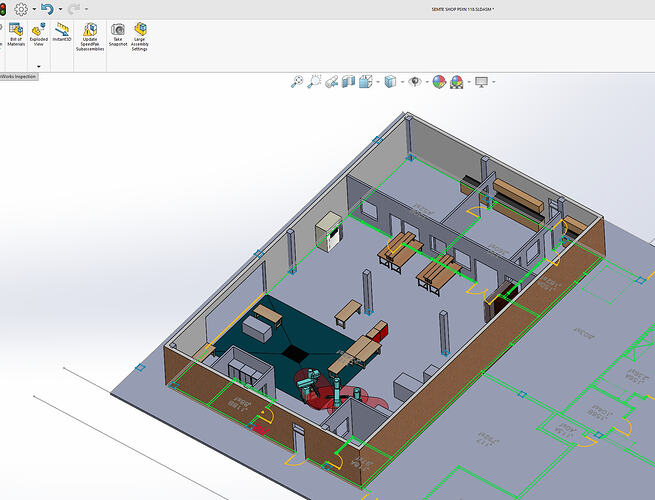Expand the Options gear dropdown arrow
This screenshot has height=500, width=655.
click(x=34, y=9)
